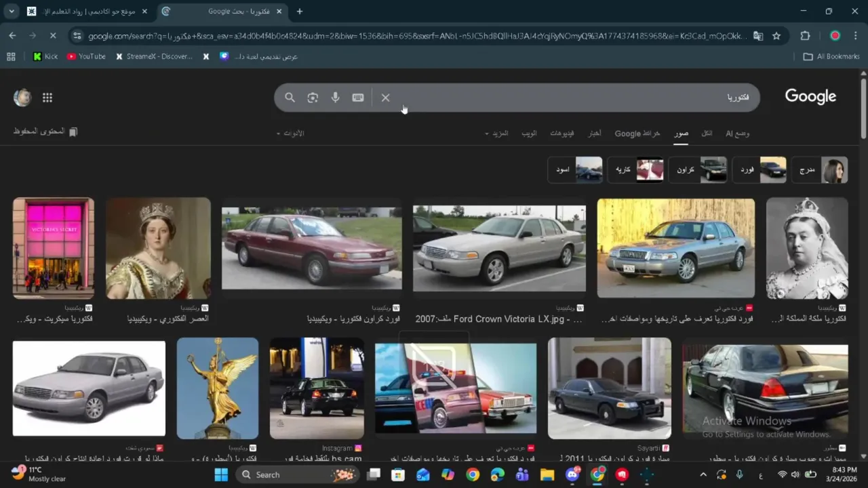Open the Victoria's Secret storefront thumbnail
Screen dimensions: 868x488
tap(54, 248)
